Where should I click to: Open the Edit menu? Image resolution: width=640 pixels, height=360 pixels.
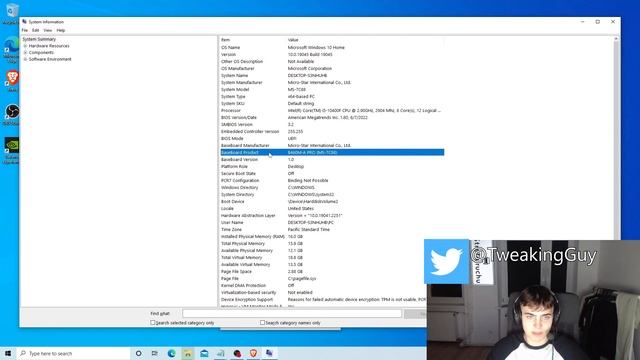click(36, 30)
